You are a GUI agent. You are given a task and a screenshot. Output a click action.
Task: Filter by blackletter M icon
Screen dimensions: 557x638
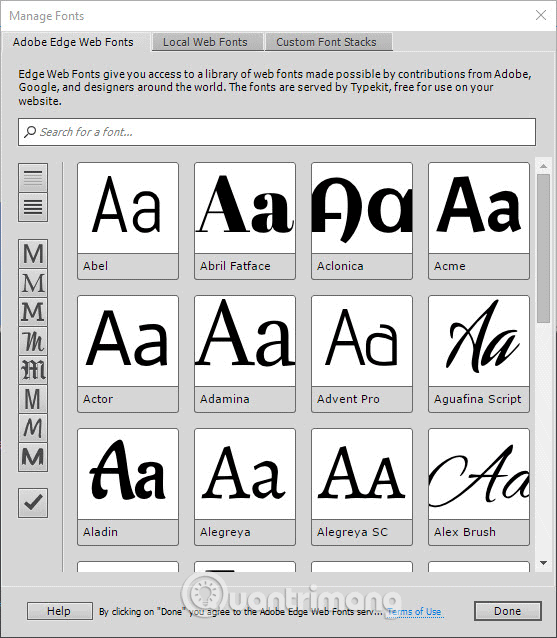click(x=33, y=370)
